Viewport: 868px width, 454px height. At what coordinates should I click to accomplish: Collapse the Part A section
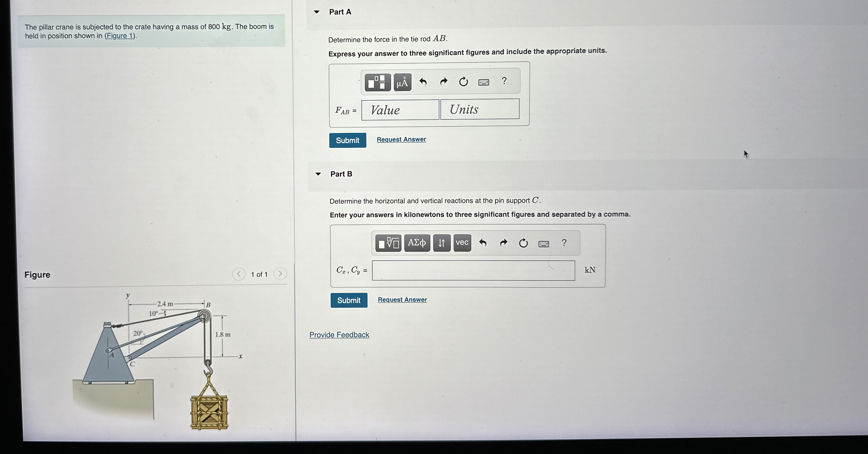pyautogui.click(x=317, y=12)
